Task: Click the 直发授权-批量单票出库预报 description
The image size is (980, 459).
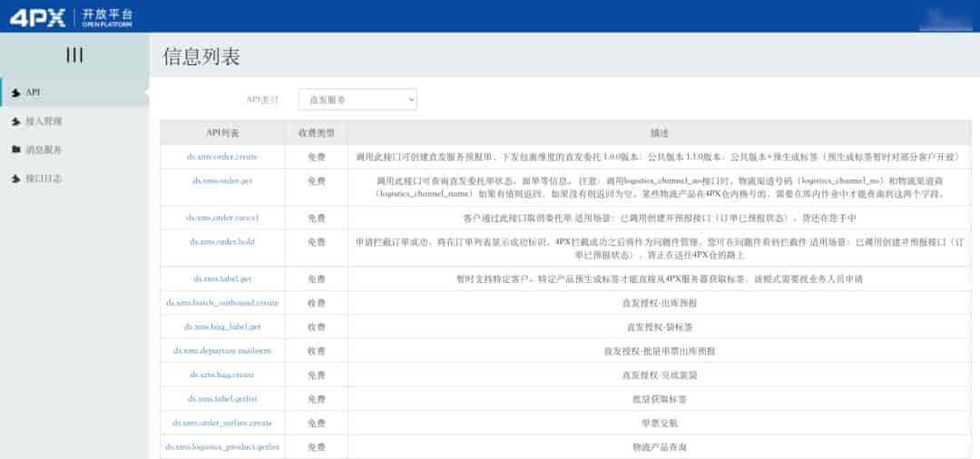Action: tap(660, 351)
